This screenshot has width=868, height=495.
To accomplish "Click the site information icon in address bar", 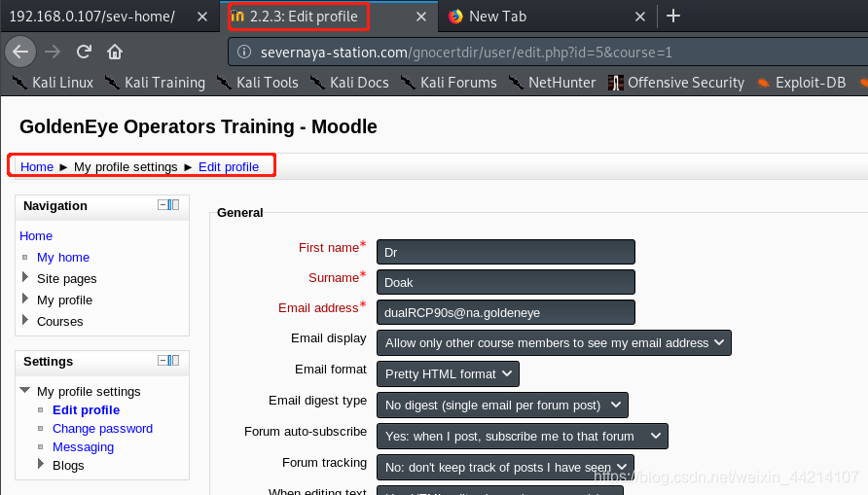I will tap(243, 52).
